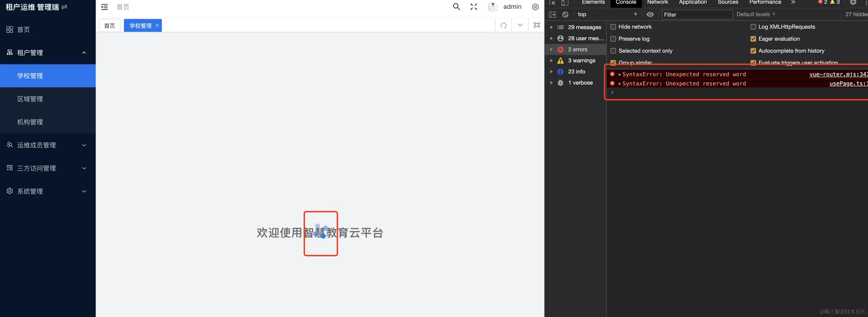Toggle fullscreen with the expand arrows icon
Image resolution: width=868 pixels, height=317 pixels.
[473, 7]
